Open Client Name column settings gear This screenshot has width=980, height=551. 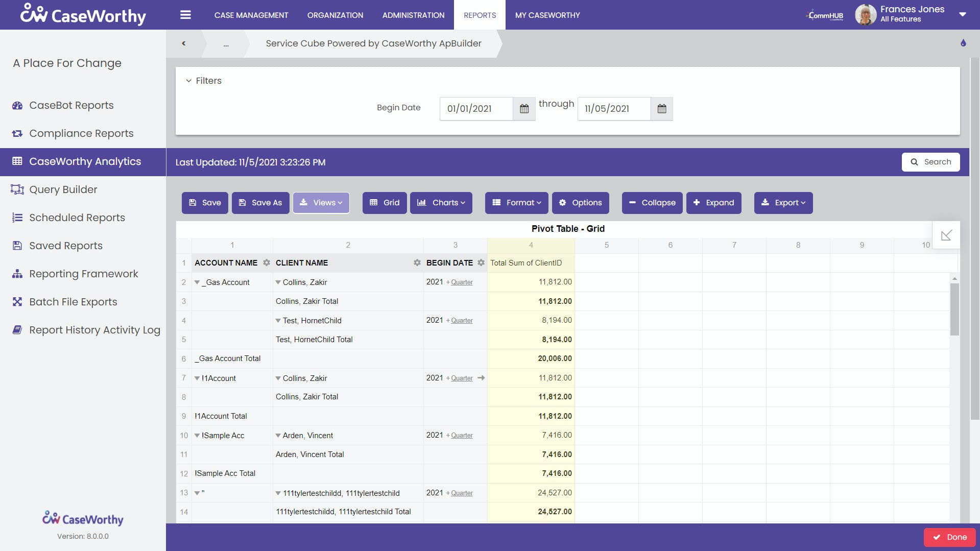pyautogui.click(x=417, y=262)
